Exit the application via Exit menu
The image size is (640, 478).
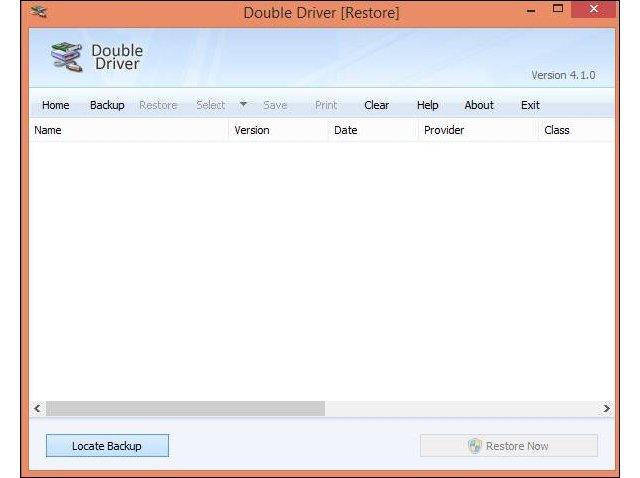(x=530, y=105)
